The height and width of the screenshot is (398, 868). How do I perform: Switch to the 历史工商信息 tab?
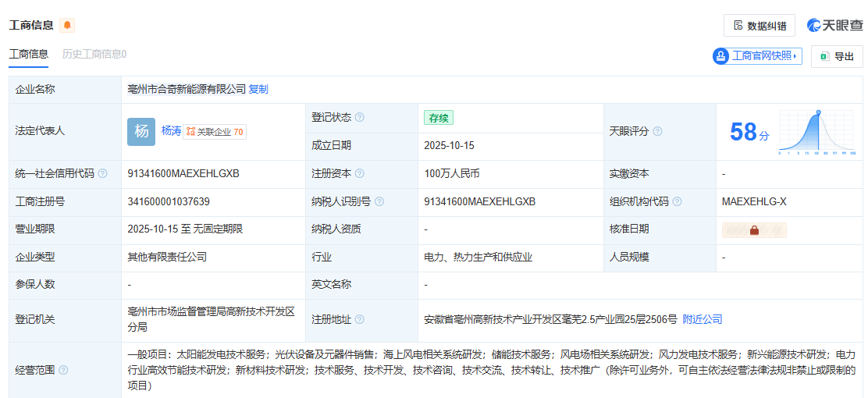[94, 54]
